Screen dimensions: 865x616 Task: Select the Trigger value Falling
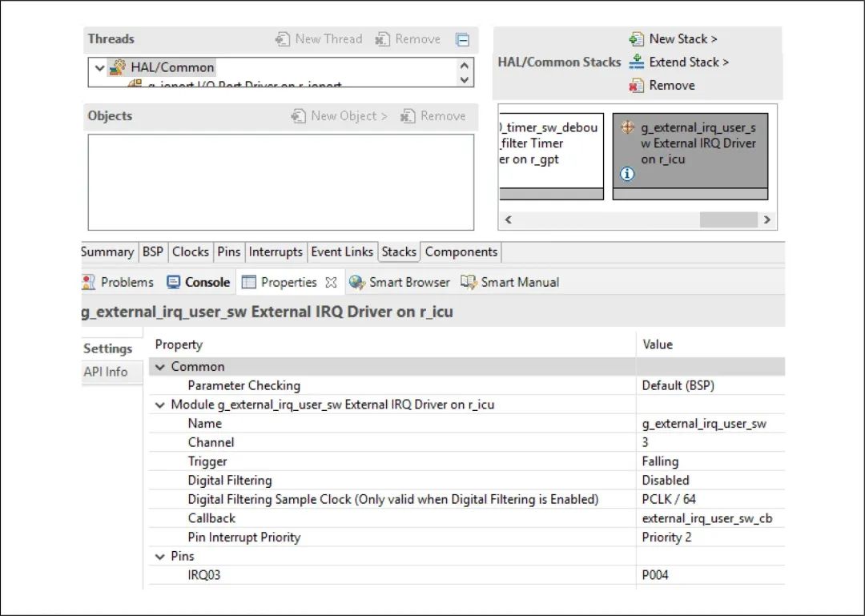[x=660, y=461]
